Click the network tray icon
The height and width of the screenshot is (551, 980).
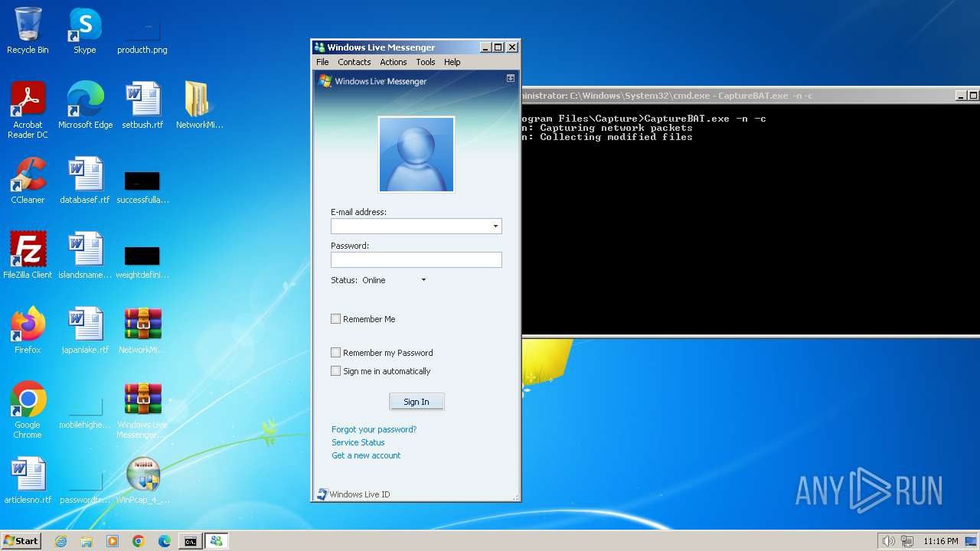906,541
